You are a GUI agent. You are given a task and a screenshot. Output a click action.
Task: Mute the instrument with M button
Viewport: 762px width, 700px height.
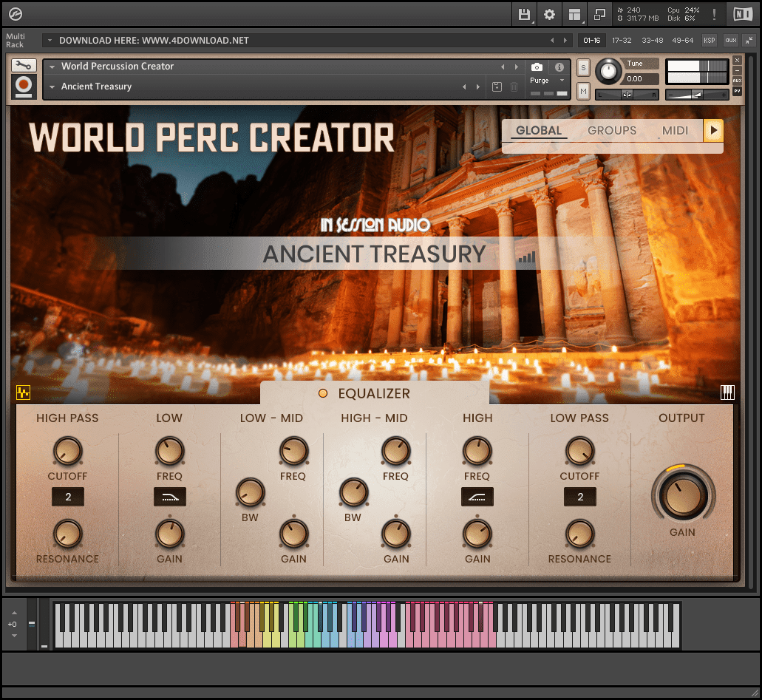coord(583,91)
